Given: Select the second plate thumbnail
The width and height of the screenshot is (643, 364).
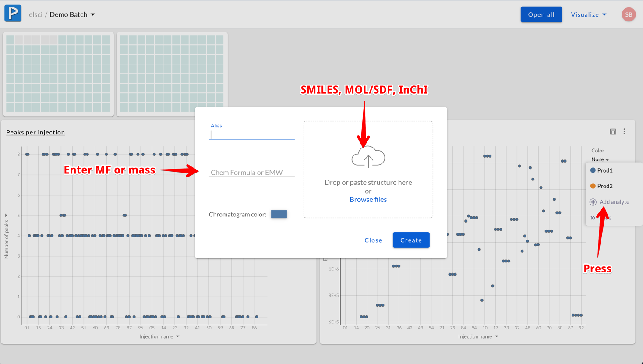Looking at the screenshot, I should pos(172,74).
